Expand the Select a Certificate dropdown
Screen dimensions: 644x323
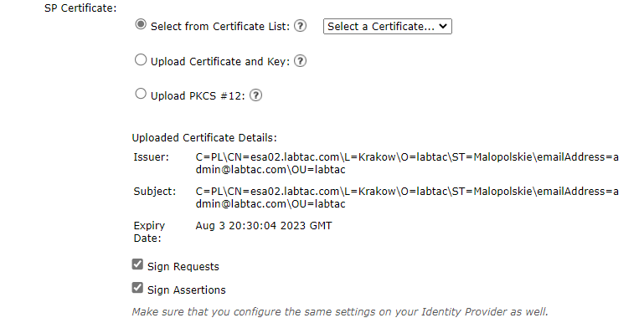(x=387, y=26)
